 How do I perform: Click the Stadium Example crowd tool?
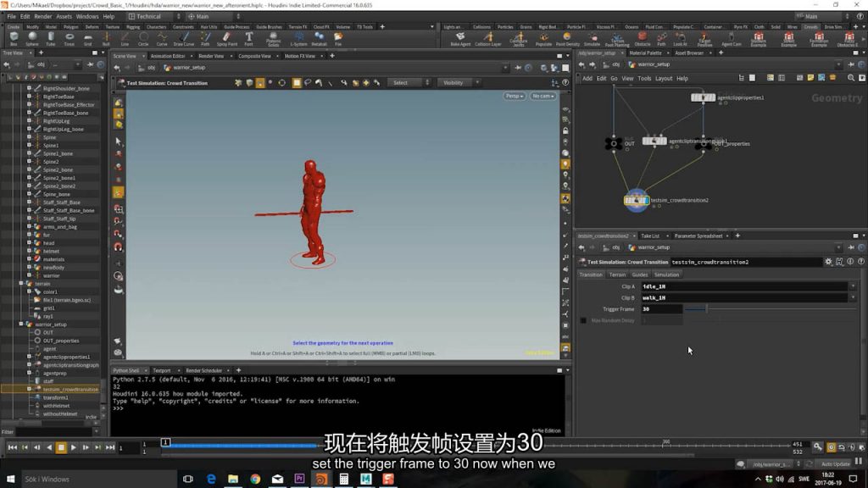pos(759,39)
